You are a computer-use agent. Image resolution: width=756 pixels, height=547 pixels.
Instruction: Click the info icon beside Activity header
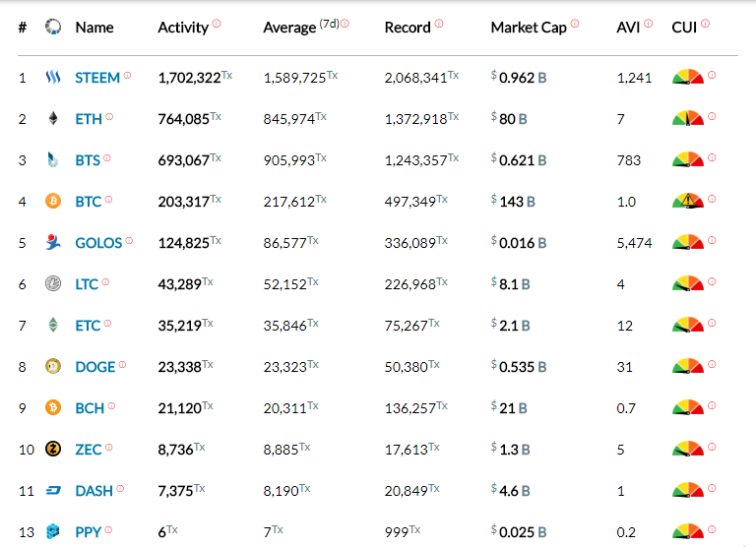click(x=217, y=24)
